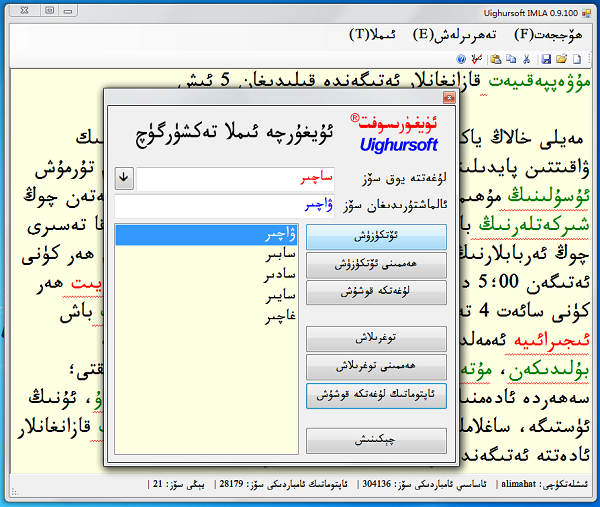600x507 pixels.
Task: Click Correct All button ھەممىنى توغرىلاش
Action: [376, 367]
